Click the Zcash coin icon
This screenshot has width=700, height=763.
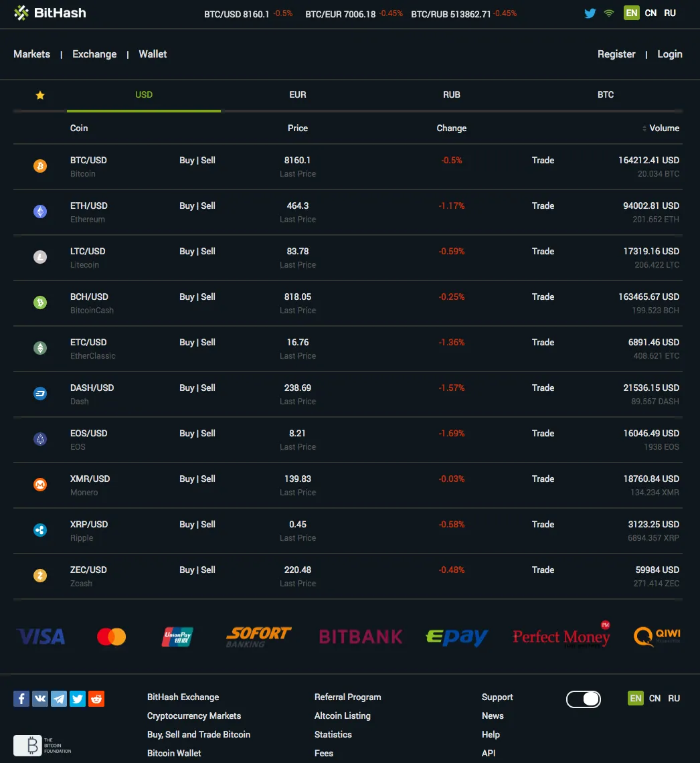click(40, 576)
